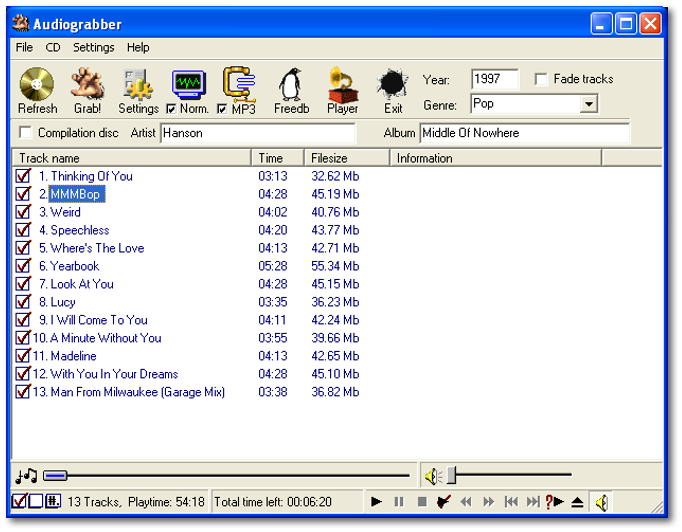Click the speaker icon at the status bar's right end
The image size is (682, 532).
coord(602,503)
